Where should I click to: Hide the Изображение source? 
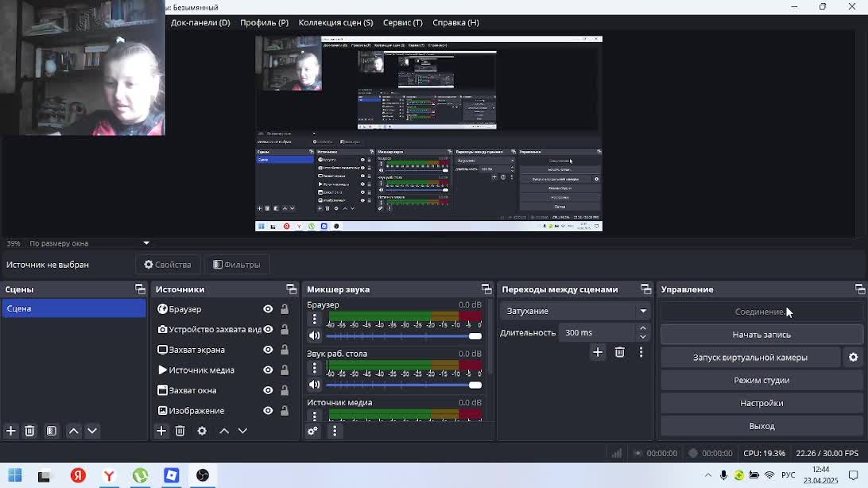coord(268,411)
